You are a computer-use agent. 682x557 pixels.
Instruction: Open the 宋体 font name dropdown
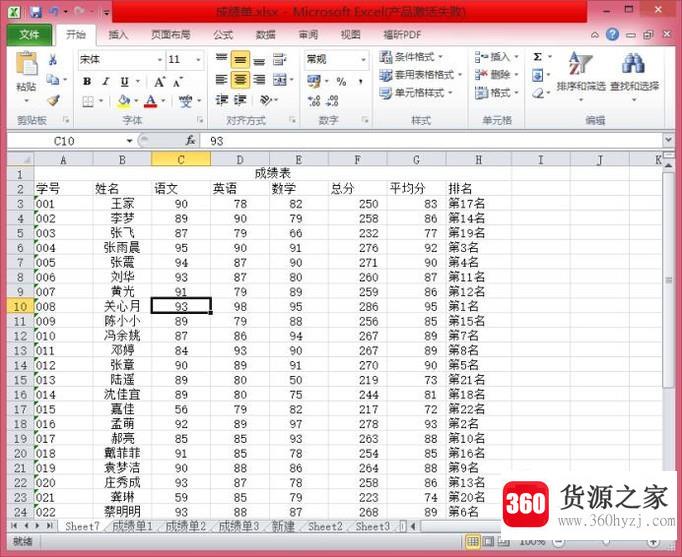tap(160, 60)
